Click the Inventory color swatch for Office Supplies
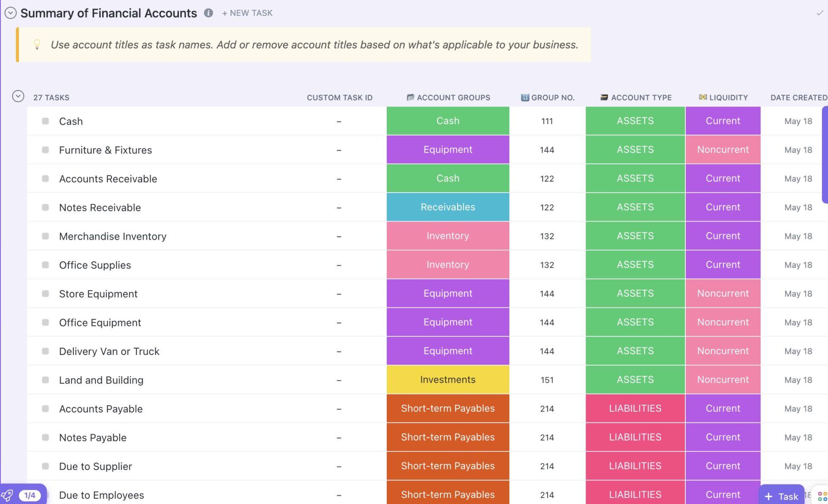 coord(448,264)
